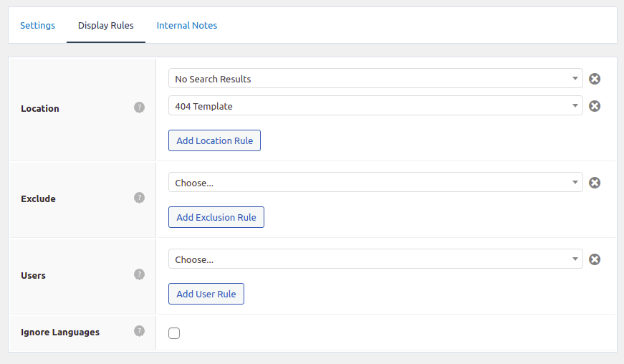Enable the Ignore Languages checkbox
This screenshot has height=364, width=624.
(x=174, y=333)
